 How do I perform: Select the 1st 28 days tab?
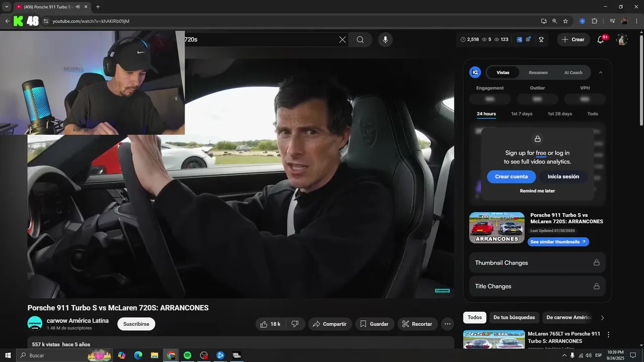(560, 114)
